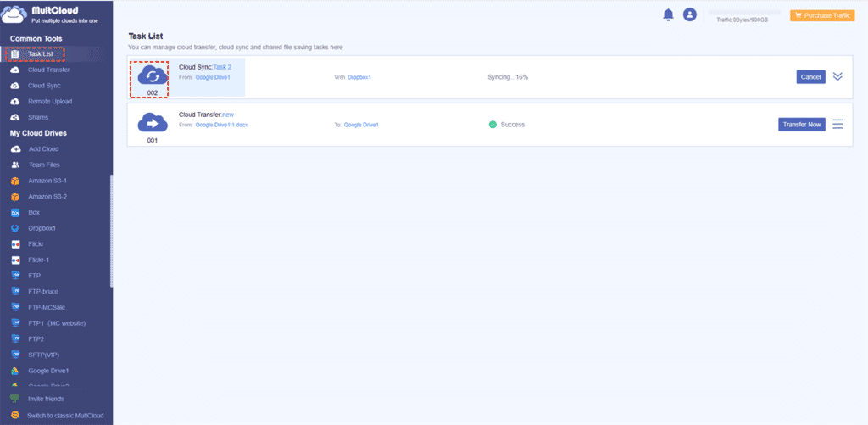Click Success status of task 001

click(x=507, y=125)
